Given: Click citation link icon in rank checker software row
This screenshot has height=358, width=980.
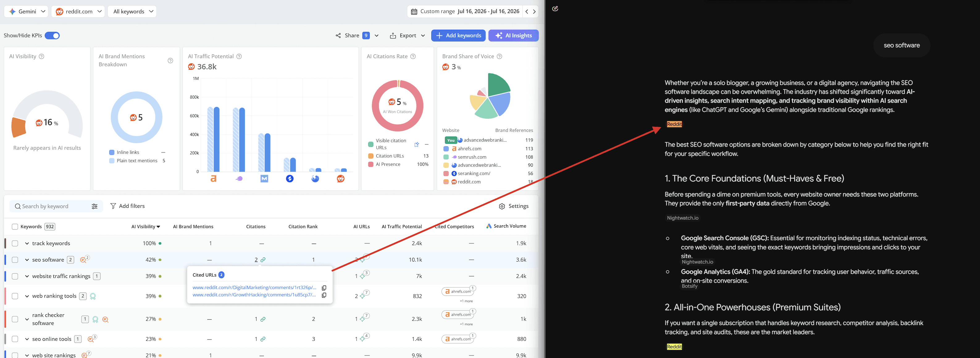Looking at the screenshot, I should (x=263, y=319).
